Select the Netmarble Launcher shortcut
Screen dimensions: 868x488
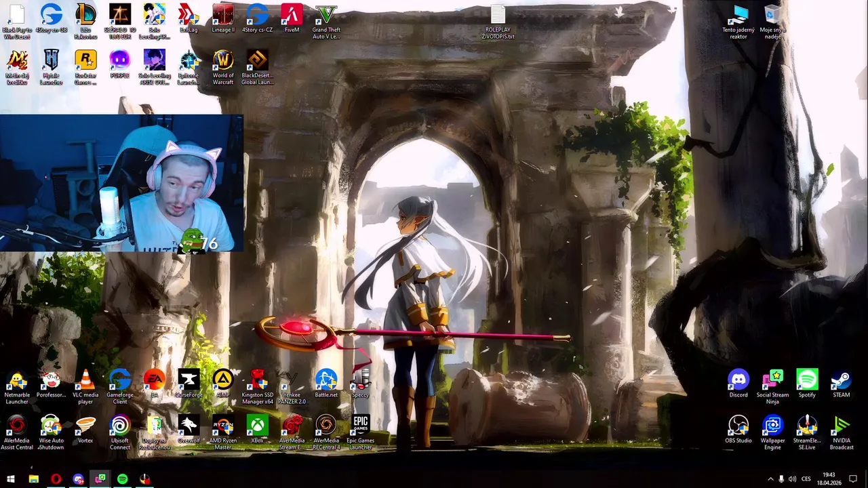[17, 388]
